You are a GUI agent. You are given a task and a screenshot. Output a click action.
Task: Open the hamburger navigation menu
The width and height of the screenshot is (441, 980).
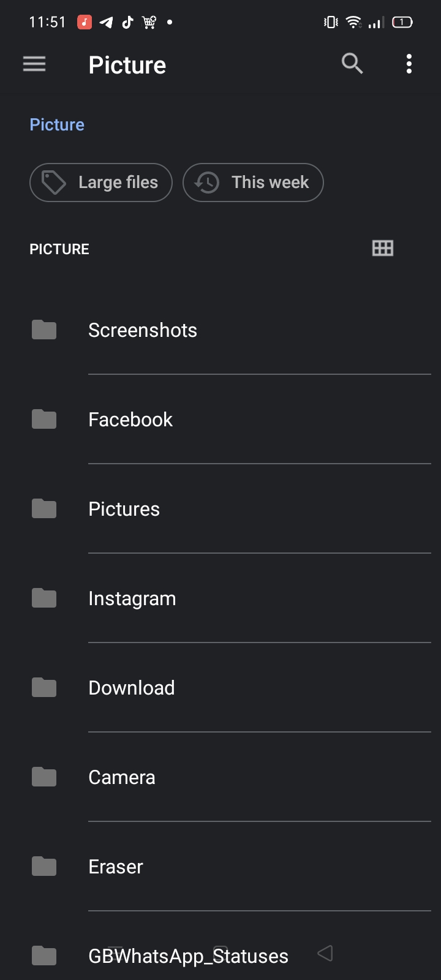[34, 64]
